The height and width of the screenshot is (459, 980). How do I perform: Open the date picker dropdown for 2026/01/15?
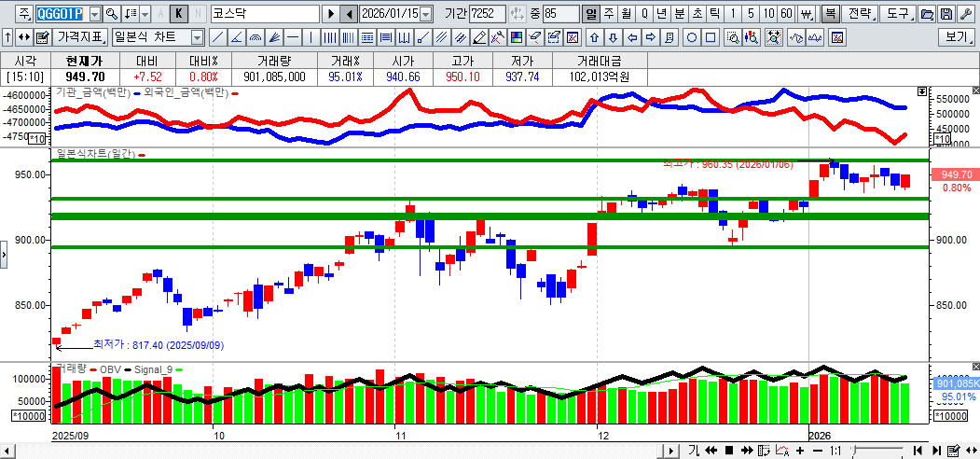point(426,14)
